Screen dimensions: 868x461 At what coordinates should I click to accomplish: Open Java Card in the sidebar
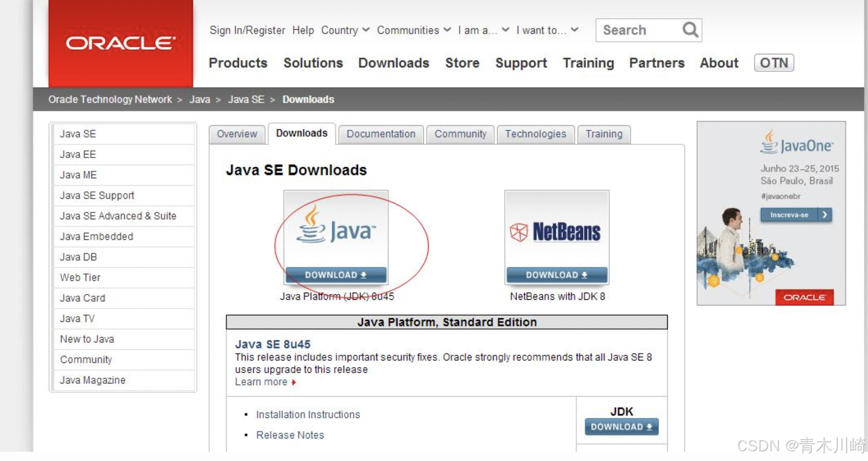point(124,298)
